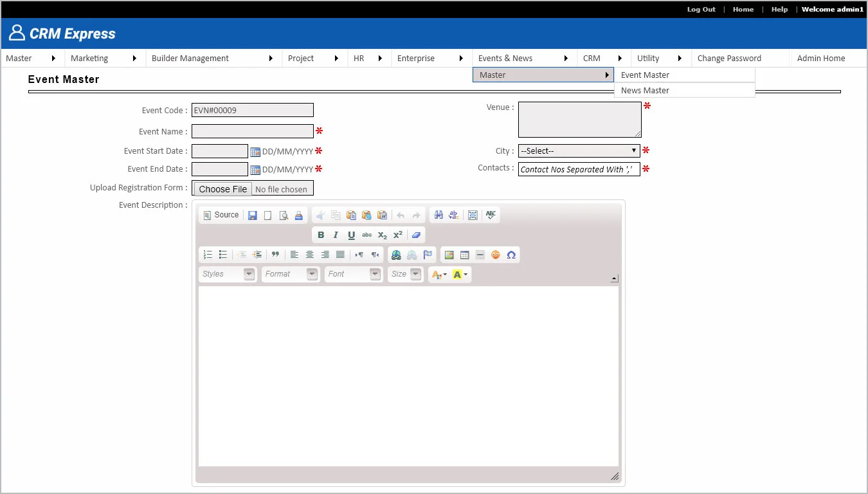This screenshot has width=868, height=494.
Task: Click the Increase Indent icon
Action: tap(257, 255)
